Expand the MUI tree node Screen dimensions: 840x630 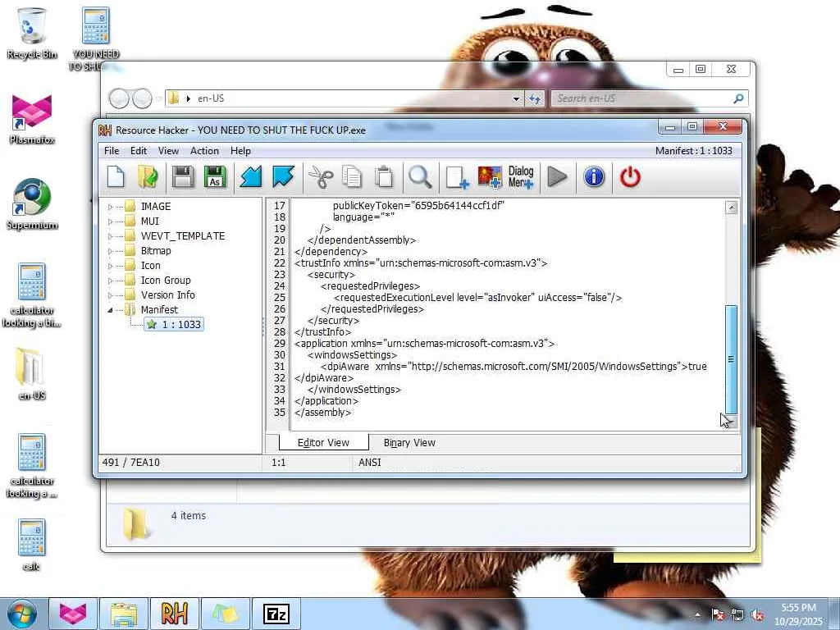(x=111, y=221)
